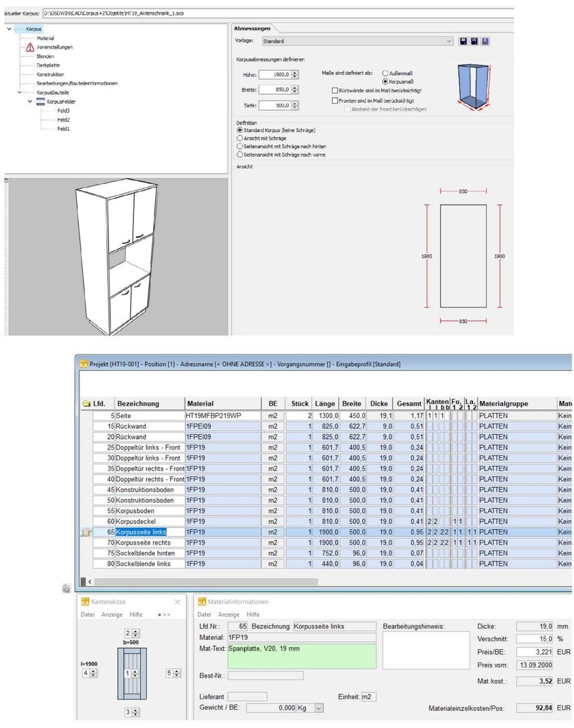Select the 'Korpusdeckel' table row
The height and width of the screenshot is (728, 574).
[x=327, y=521]
